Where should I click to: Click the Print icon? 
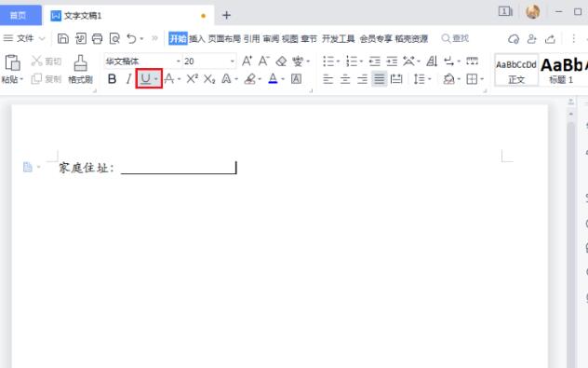(97, 38)
